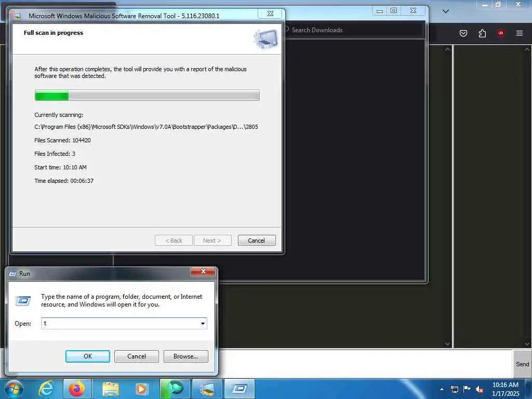Click the Full scan in progress heading
The height and width of the screenshot is (399, 532).
point(54,33)
